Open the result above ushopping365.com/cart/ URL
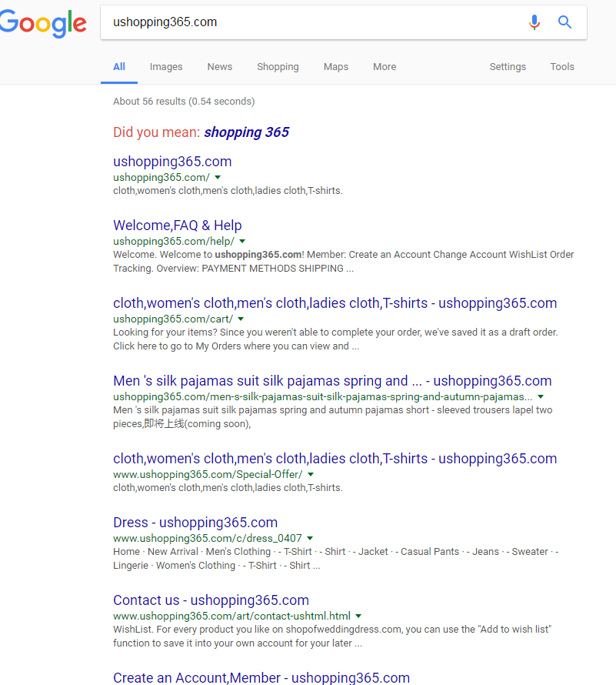 335,303
